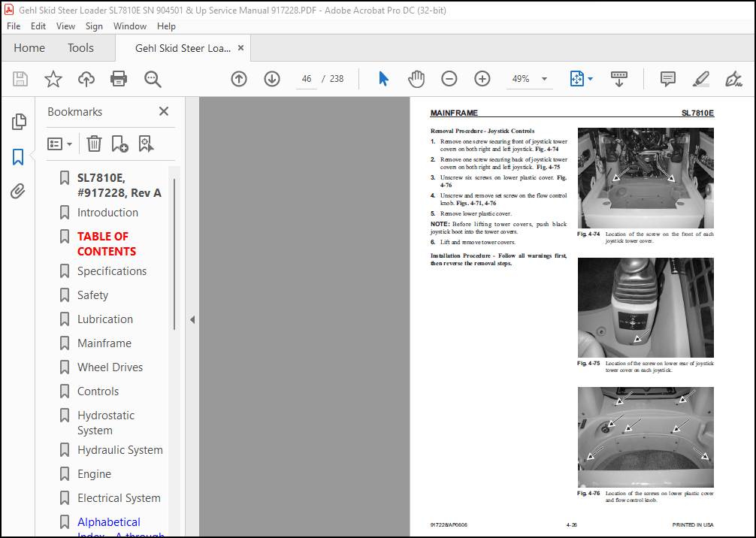This screenshot has width=756, height=538.
Task: Go to previous page arrow icon
Action: (239, 79)
